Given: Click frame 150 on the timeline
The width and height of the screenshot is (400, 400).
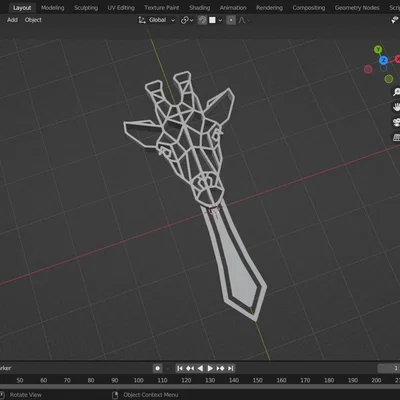Looking at the screenshot, I should pyautogui.click(x=257, y=380).
